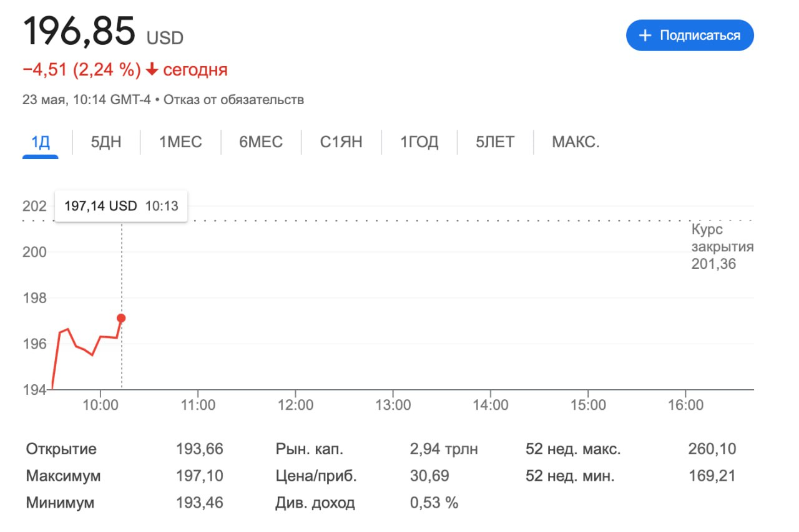Screen dimensions: 799x532
Task: Open the 1МЕС chart range
Action: tap(180, 142)
